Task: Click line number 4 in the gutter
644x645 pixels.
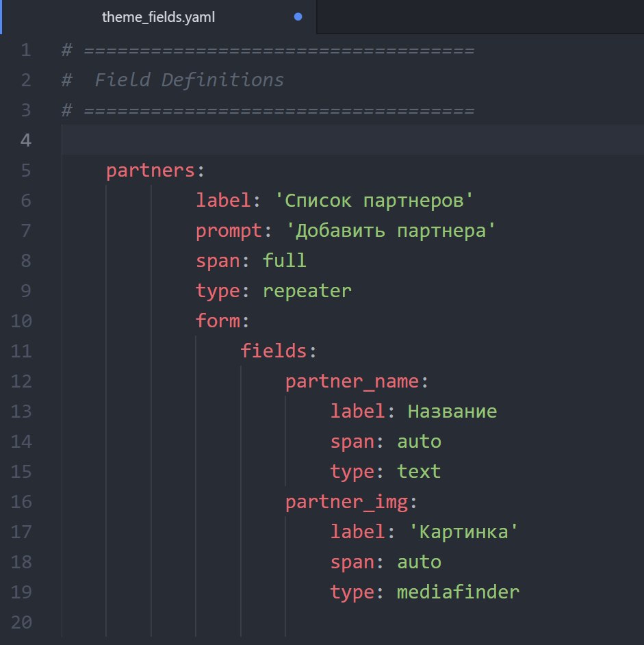Action: [x=26, y=140]
